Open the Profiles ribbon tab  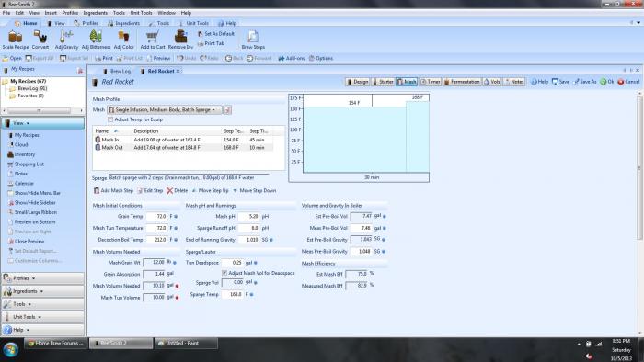pos(86,23)
